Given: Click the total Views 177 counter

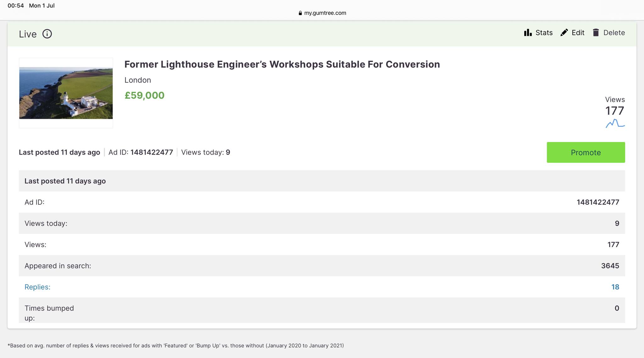Looking at the screenshot, I should point(615,111).
